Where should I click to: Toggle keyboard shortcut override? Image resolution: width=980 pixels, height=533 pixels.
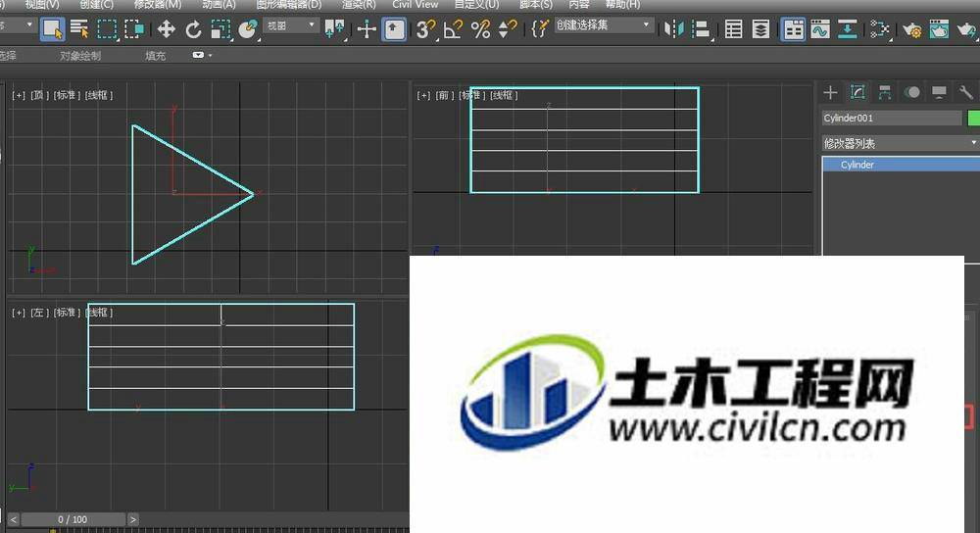(394, 29)
